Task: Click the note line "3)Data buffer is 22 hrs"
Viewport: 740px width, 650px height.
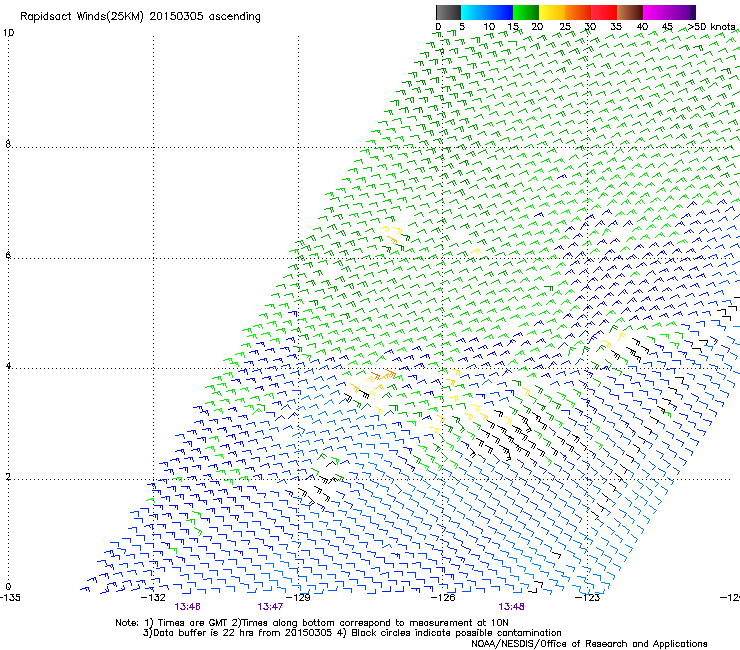Action: point(352,633)
